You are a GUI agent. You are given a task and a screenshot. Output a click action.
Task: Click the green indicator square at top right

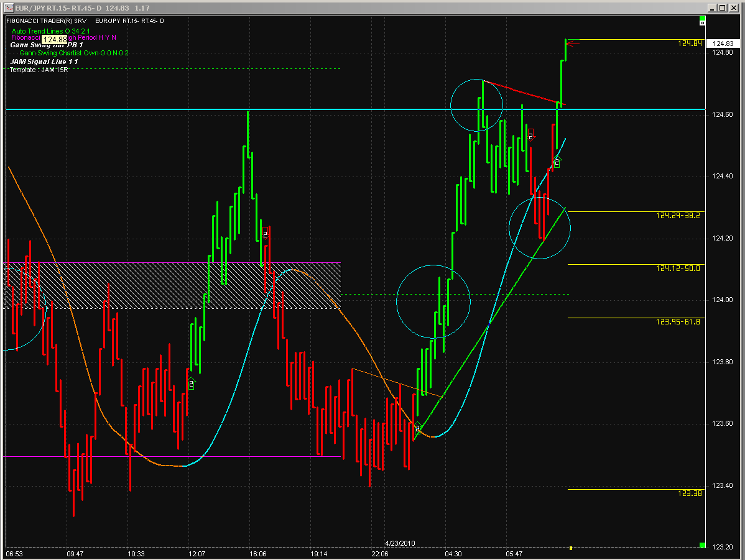pos(702,18)
